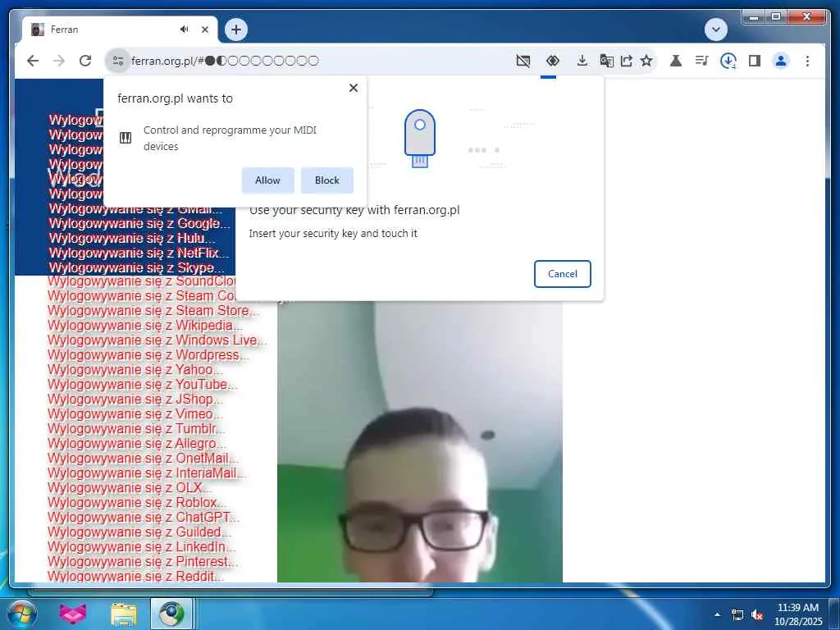Click "Wylogowywanie się z Tumblr..." line

click(136, 428)
